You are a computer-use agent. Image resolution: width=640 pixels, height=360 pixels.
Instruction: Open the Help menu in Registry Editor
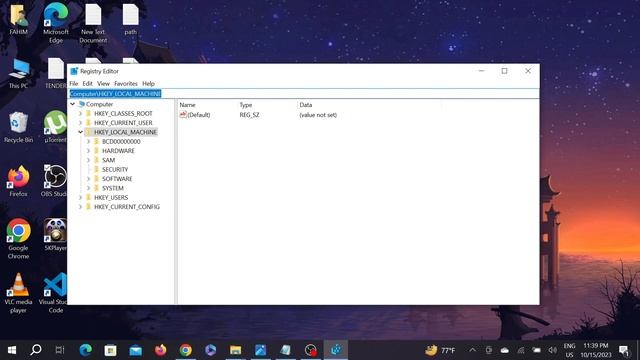(148, 83)
